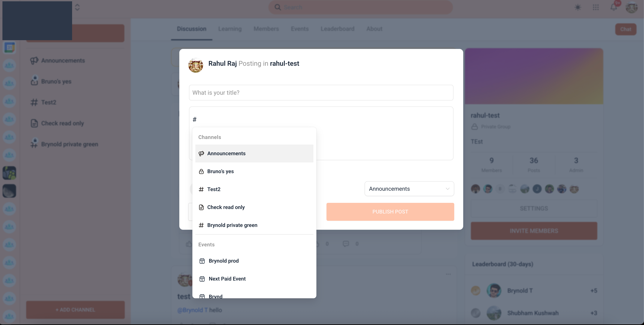Open the post options ellipsis menu
This screenshot has width=644, height=325.
click(x=448, y=274)
